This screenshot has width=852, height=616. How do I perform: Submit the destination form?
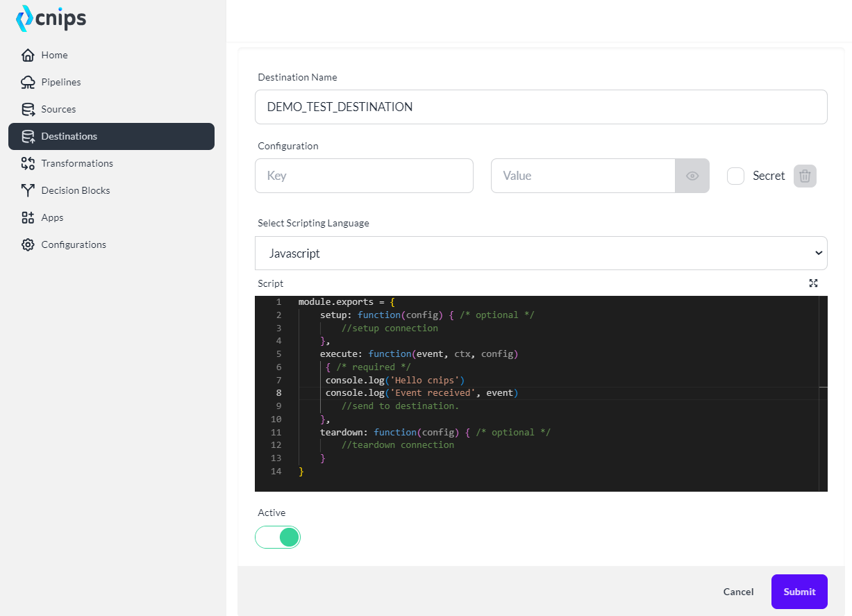(x=799, y=592)
